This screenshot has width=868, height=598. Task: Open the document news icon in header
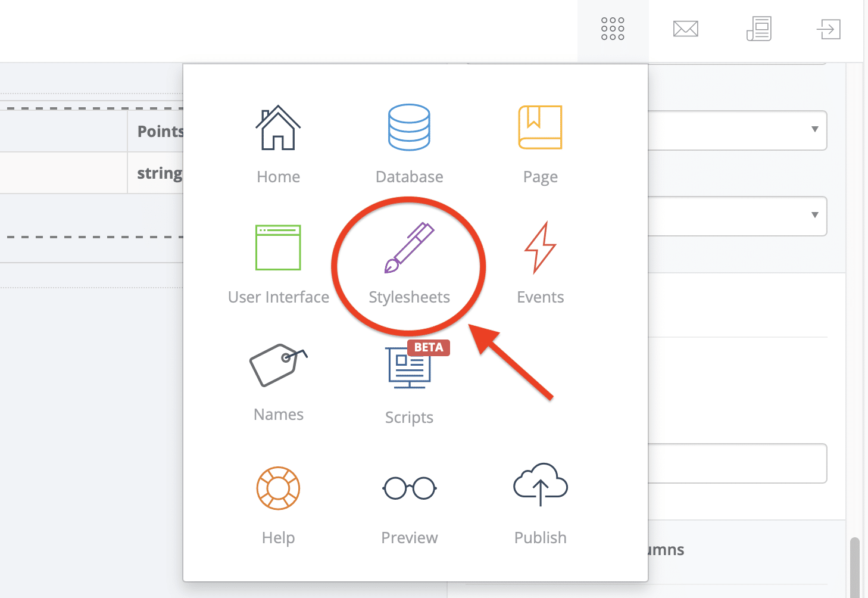[758, 29]
